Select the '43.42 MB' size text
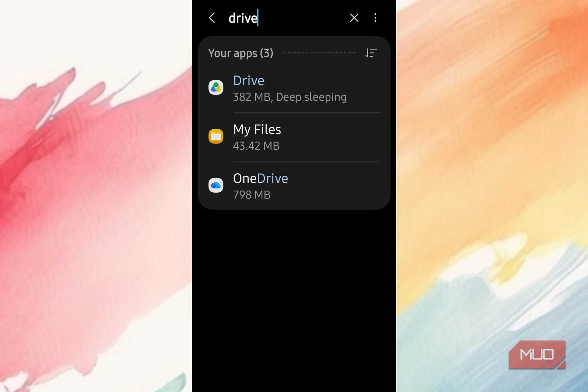The width and height of the screenshot is (588, 392). click(x=256, y=146)
